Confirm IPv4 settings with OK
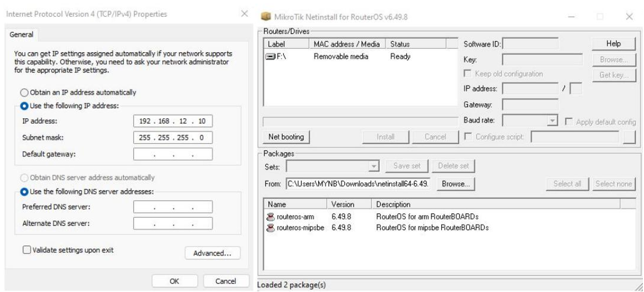The image size is (644, 292). [174, 281]
